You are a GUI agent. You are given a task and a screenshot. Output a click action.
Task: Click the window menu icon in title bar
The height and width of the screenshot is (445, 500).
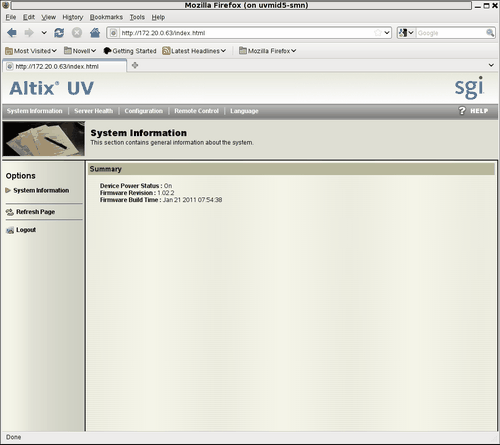[x=5, y=5]
